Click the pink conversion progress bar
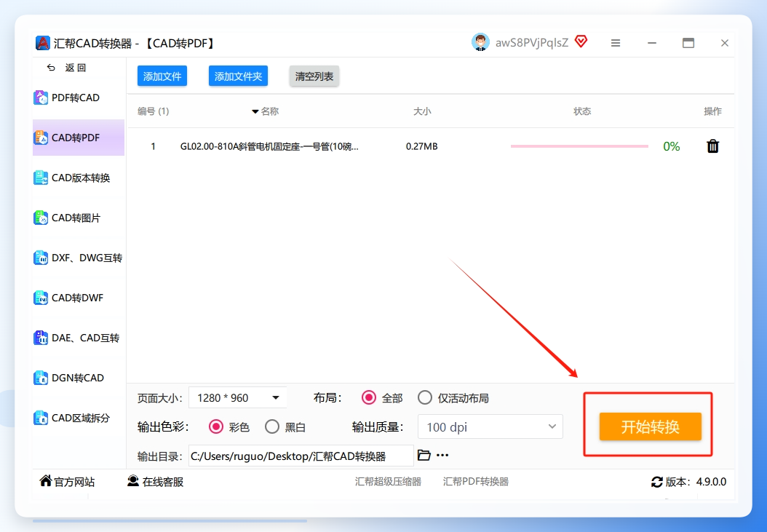Image resolution: width=767 pixels, height=532 pixels. coord(579,146)
